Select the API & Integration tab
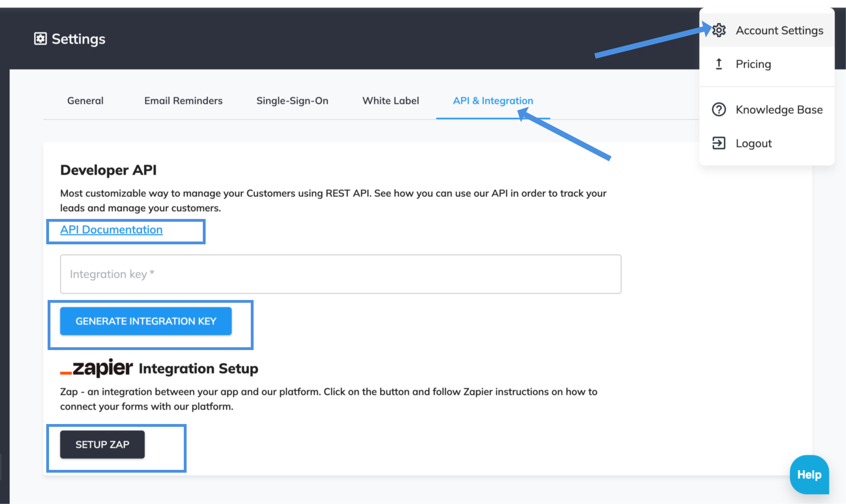The height and width of the screenshot is (504, 846). (493, 100)
